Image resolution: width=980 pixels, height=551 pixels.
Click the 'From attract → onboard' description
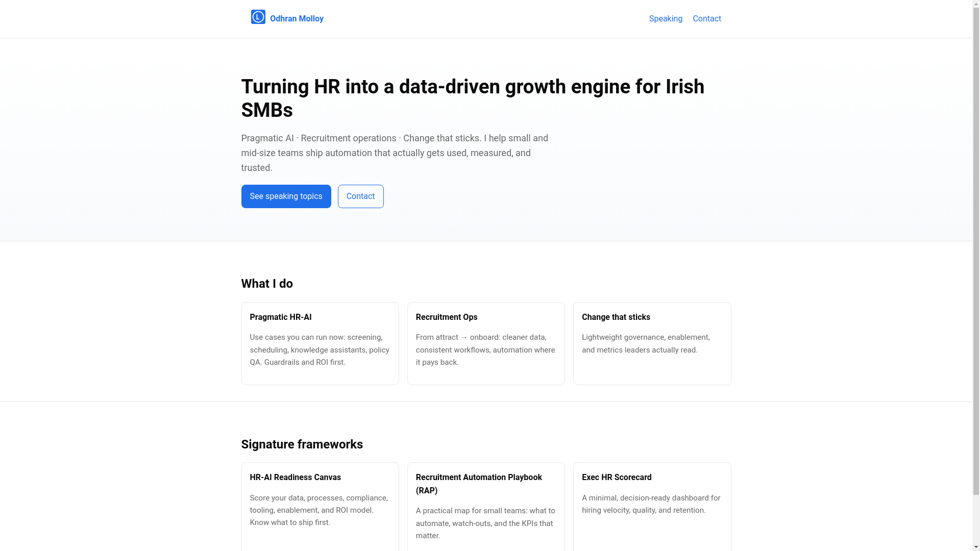click(485, 350)
